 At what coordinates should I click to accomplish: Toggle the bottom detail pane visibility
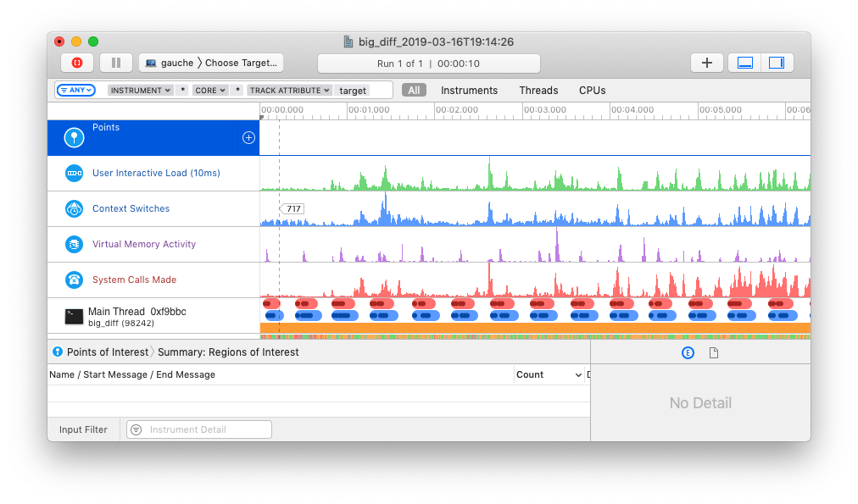click(x=745, y=63)
